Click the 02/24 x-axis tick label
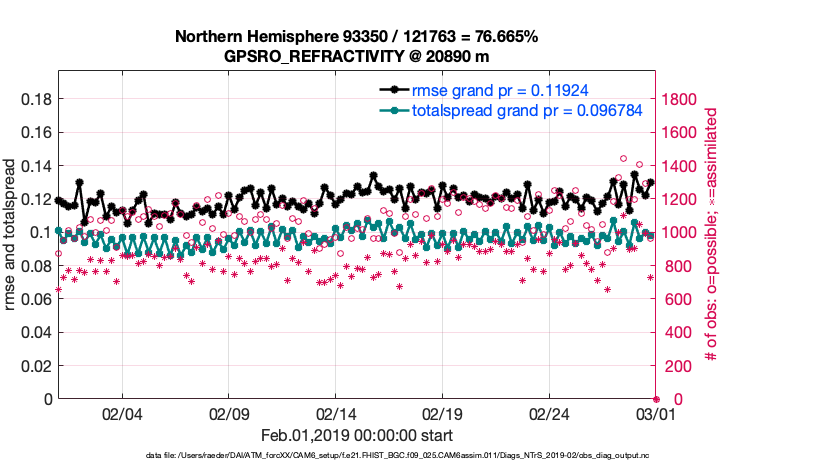 [549, 413]
